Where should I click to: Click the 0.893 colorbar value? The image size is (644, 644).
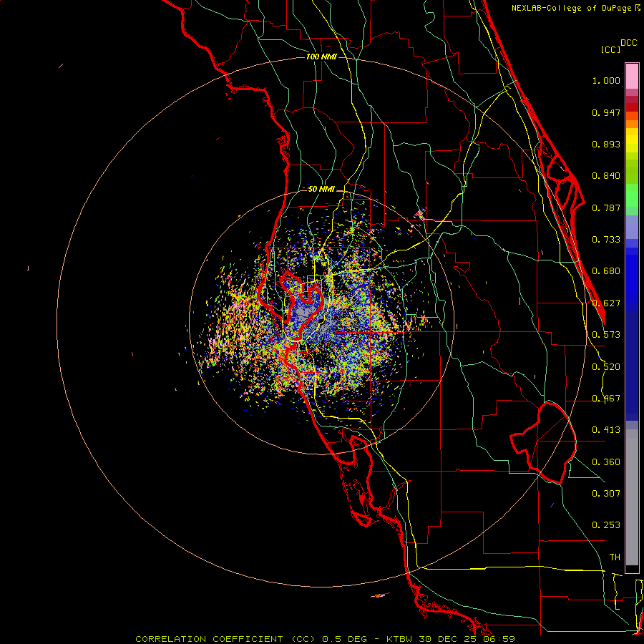(606, 144)
